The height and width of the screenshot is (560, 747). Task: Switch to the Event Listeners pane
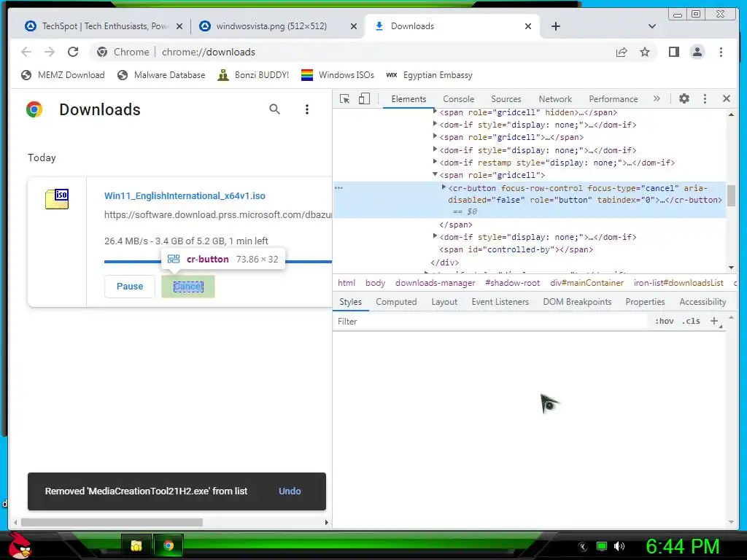click(500, 302)
